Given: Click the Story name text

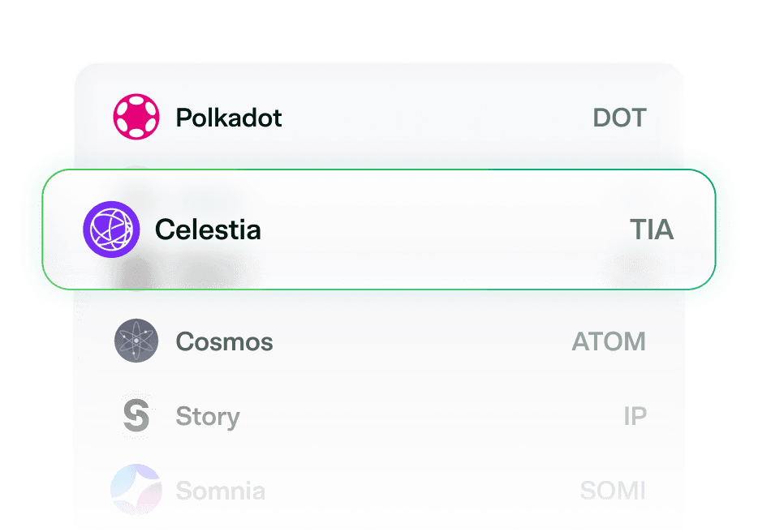Looking at the screenshot, I should point(208,416).
